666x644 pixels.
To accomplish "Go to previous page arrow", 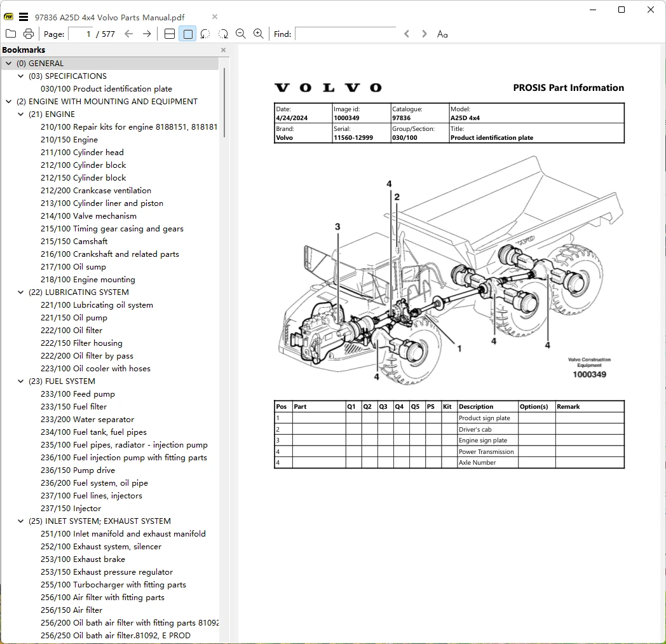I will coord(129,34).
